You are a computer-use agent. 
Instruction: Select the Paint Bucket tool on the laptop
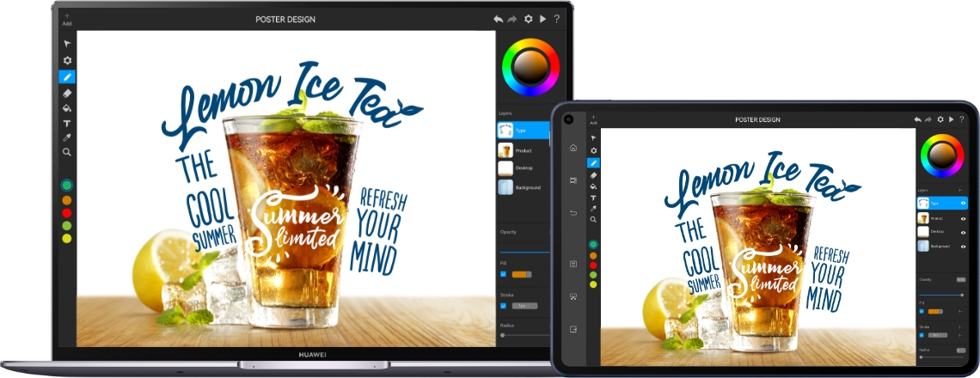(67, 108)
